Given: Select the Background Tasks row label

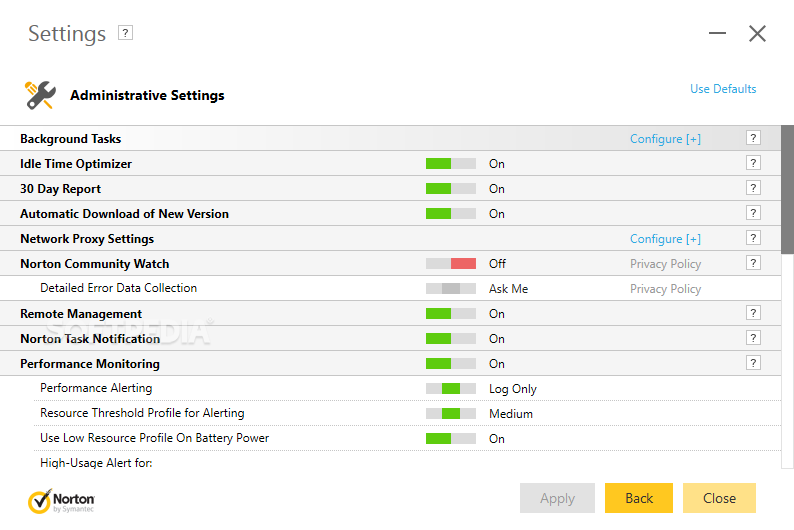Looking at the screenshot, I should tap(70, 139).
